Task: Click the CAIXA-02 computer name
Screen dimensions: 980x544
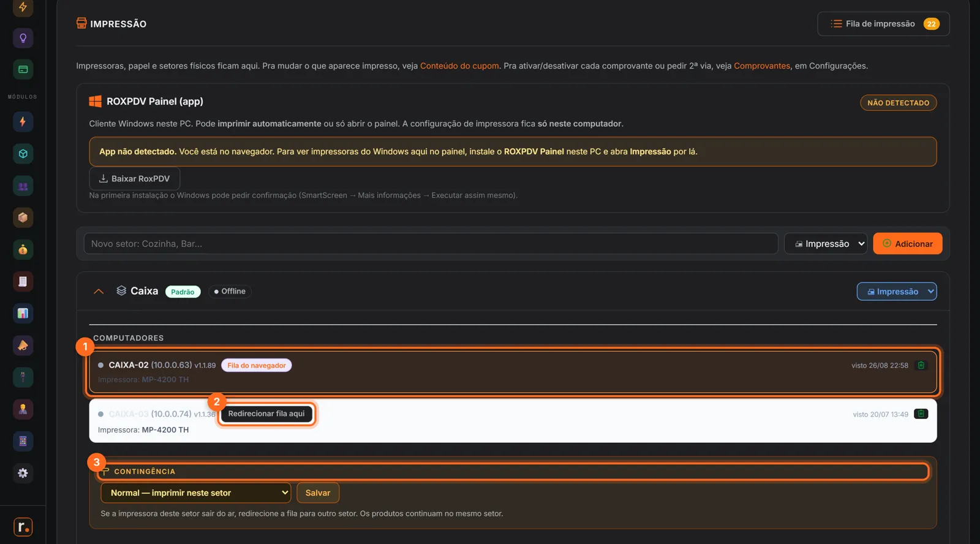Action: click(x=129, y=365)
